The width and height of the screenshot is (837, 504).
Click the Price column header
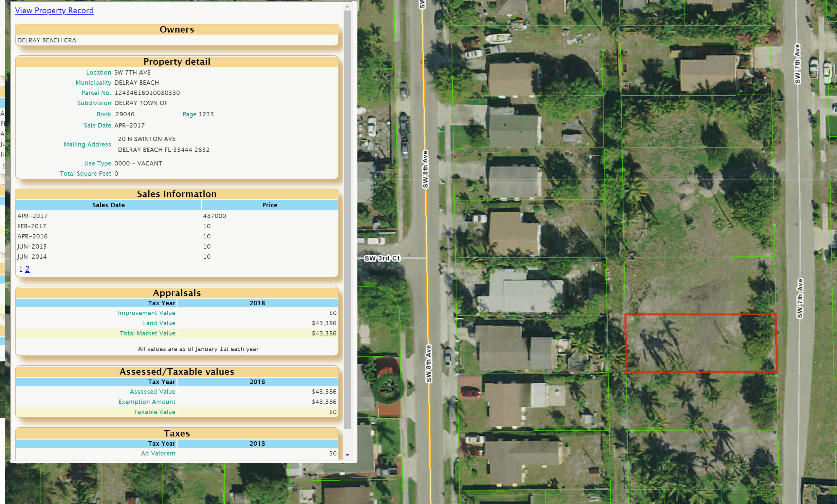[269, 205]
